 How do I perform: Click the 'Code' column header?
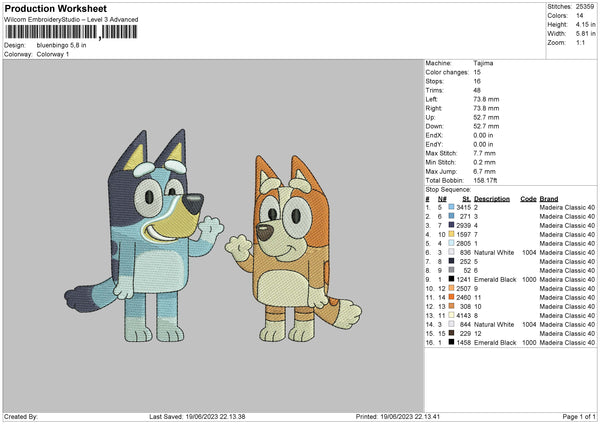(528, 199)
